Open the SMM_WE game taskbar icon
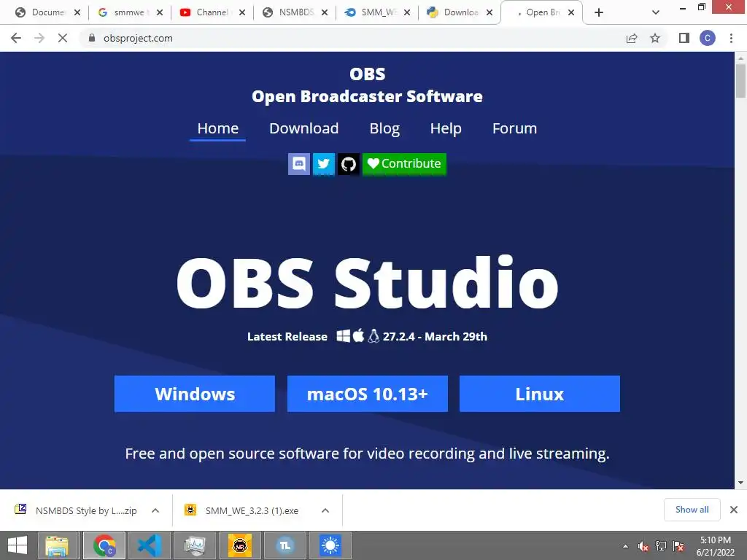 point(239,545)
